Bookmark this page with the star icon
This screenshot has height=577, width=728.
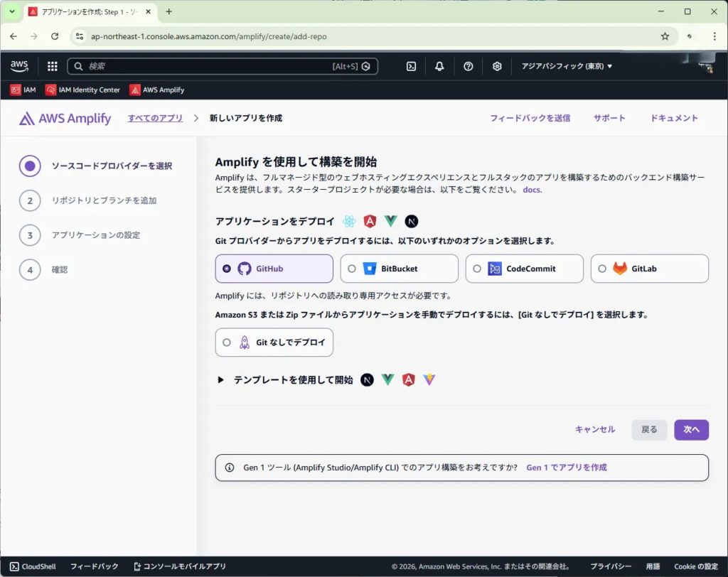tap(665, 36)
